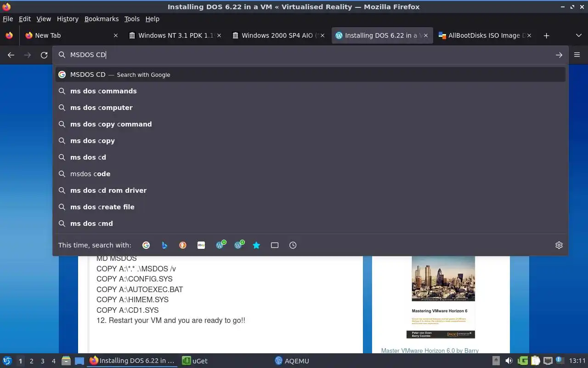588x368 pixels.
Task: Close the New Tab tab
Action: [x=116, y=35]
